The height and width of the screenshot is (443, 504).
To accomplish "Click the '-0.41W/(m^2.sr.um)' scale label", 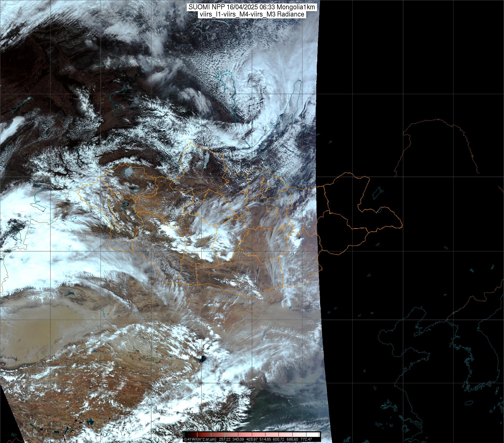I will coord(199,440).
